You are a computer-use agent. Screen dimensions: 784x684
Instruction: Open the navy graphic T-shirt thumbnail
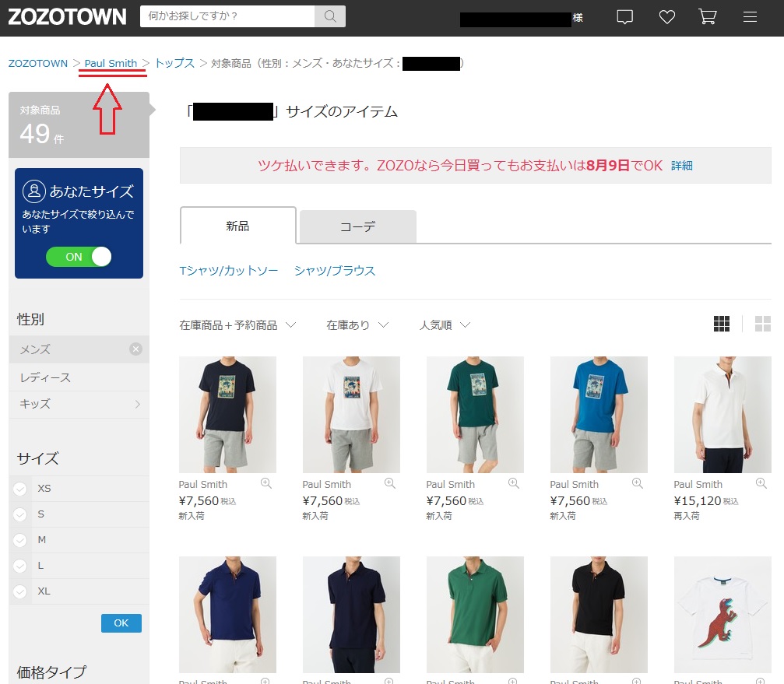coord(227,415)
